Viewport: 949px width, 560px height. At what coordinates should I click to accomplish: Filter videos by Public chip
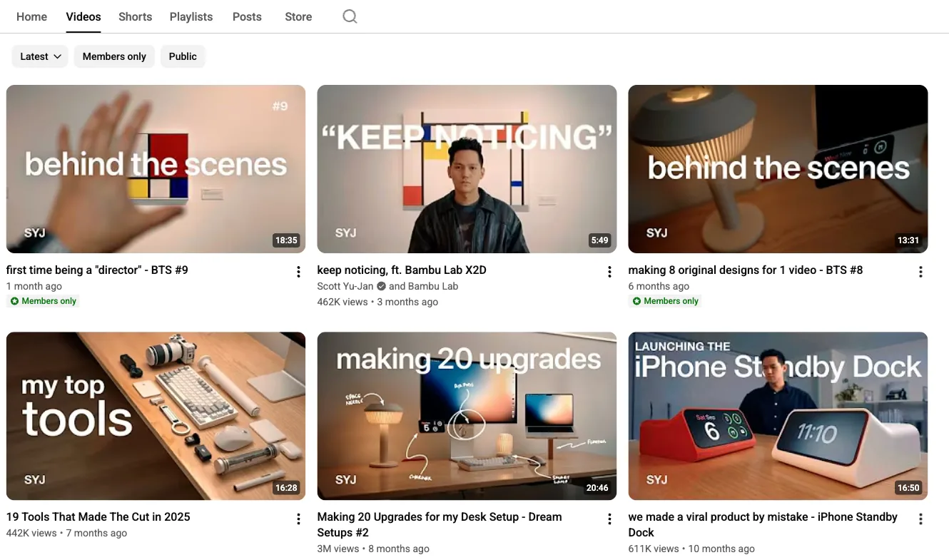(183, 56)
